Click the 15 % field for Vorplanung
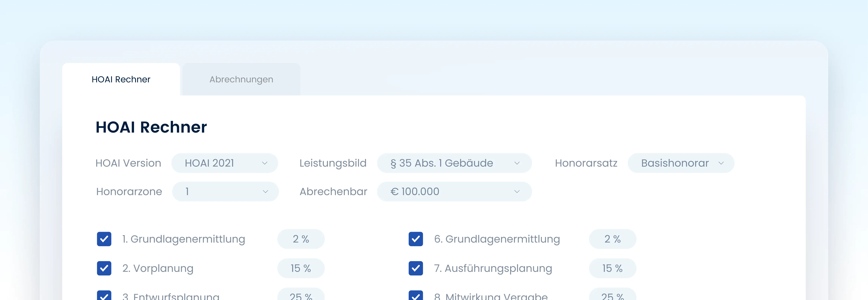This screenshot has height=300, width=868. (301, 268)
